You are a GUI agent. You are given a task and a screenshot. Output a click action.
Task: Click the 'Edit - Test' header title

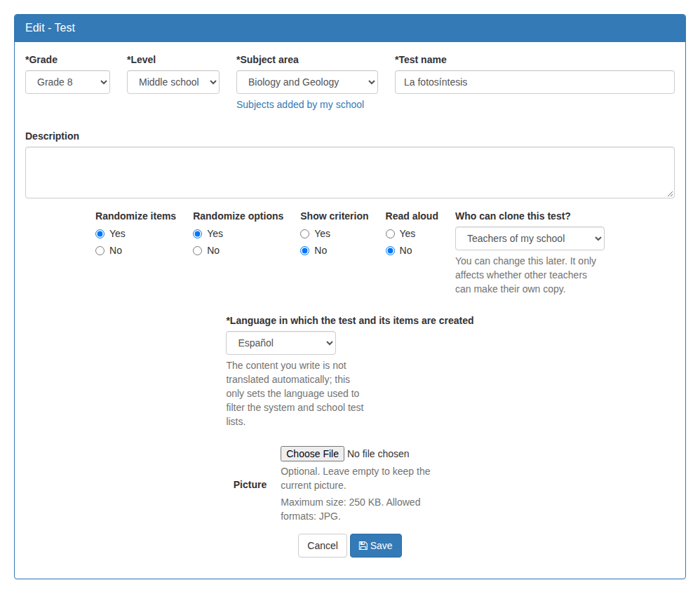coord(51,27)
